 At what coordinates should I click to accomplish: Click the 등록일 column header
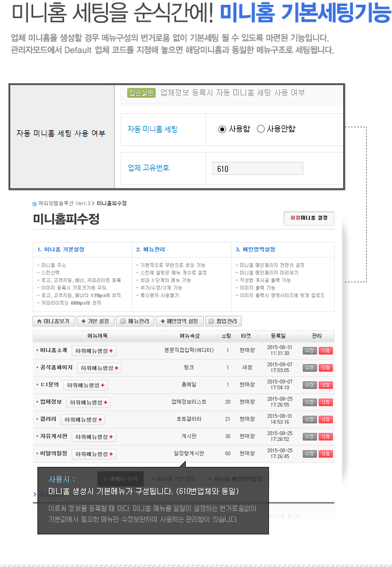pyautogui.click(x=278, y=336)
